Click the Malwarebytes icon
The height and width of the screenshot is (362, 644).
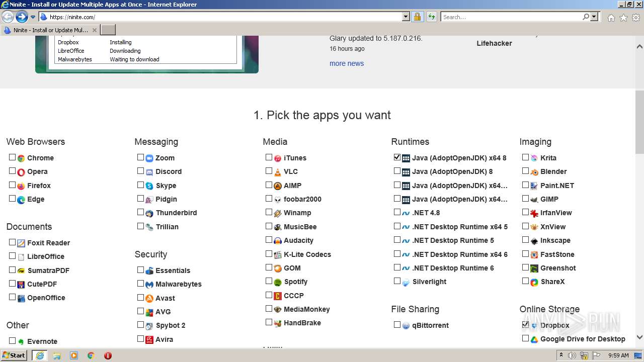pos(149,285)
